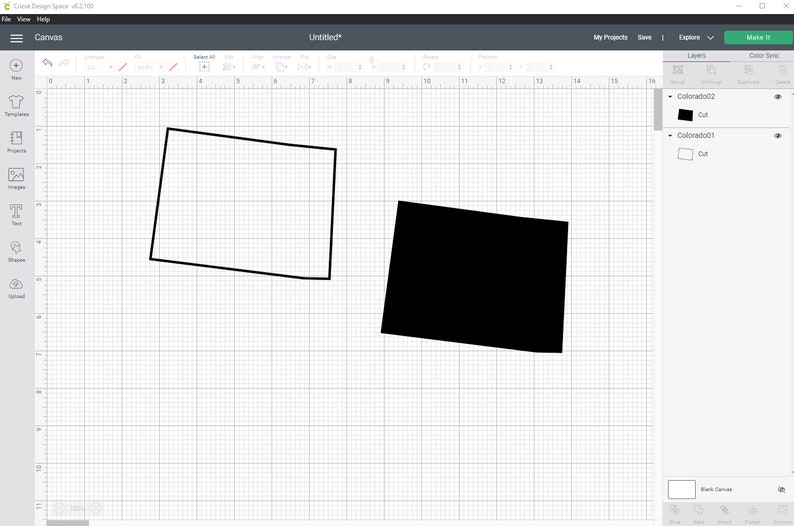Click the Make It button
The width and height of the screenshot is (794, 526).
(x=758, y=37)
